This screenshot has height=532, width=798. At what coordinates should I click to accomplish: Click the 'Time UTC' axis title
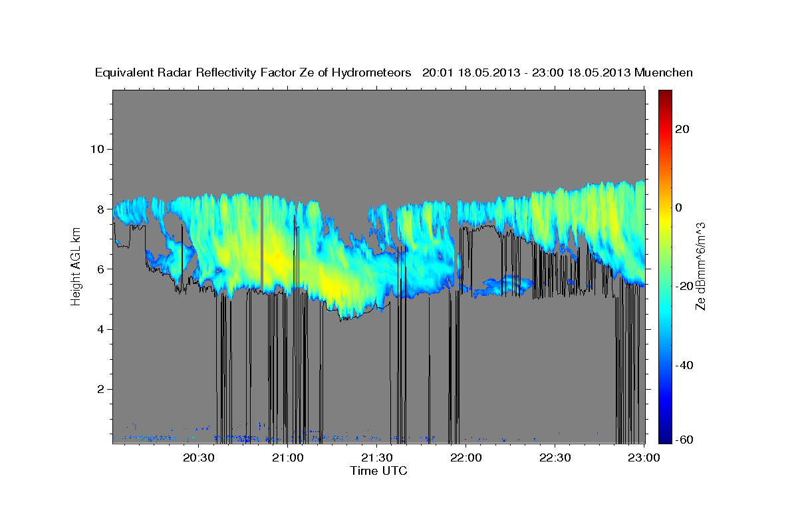[378, 471]
